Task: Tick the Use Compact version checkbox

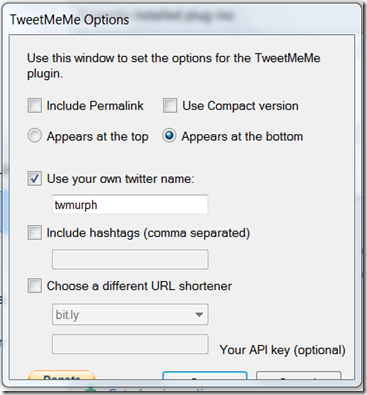Action: coord(170,106)
